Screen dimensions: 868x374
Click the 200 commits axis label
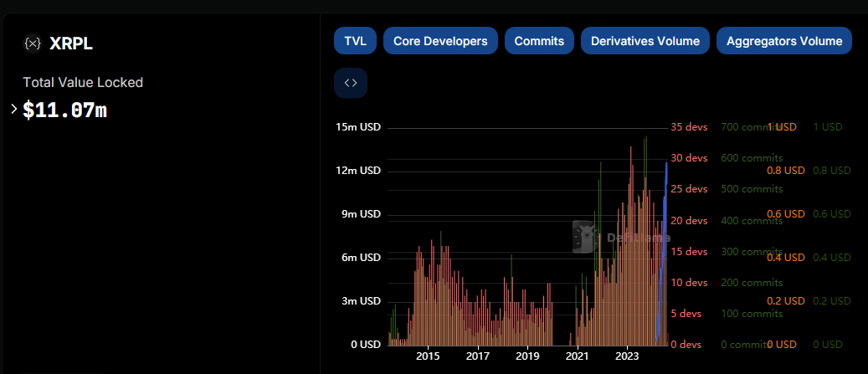[x=752, y=283]
